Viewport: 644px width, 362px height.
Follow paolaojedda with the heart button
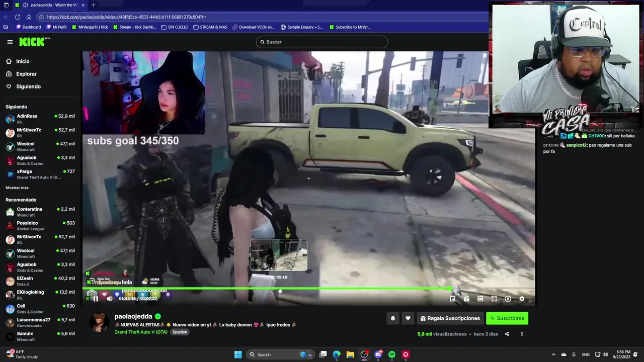(408, 318)
